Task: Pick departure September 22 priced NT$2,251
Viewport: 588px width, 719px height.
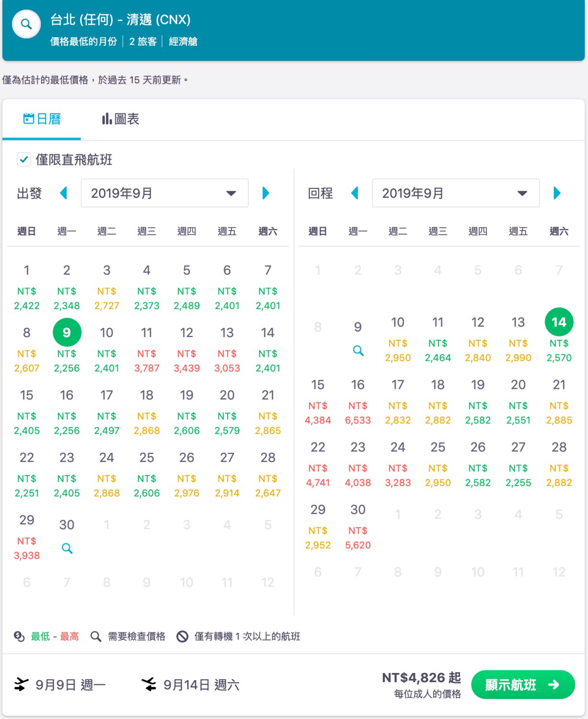Action: click(x=27, y=475)
